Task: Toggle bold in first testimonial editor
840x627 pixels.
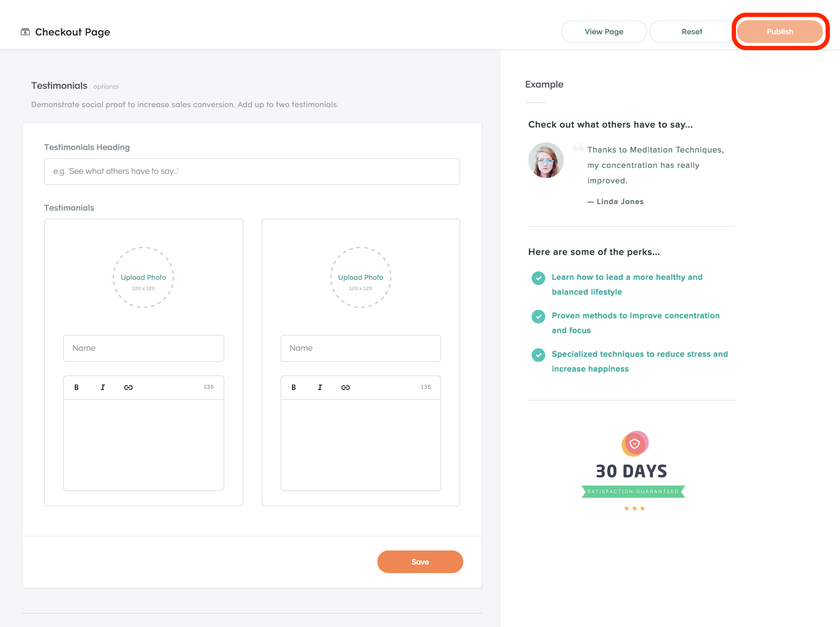Action: coord(76,387)
